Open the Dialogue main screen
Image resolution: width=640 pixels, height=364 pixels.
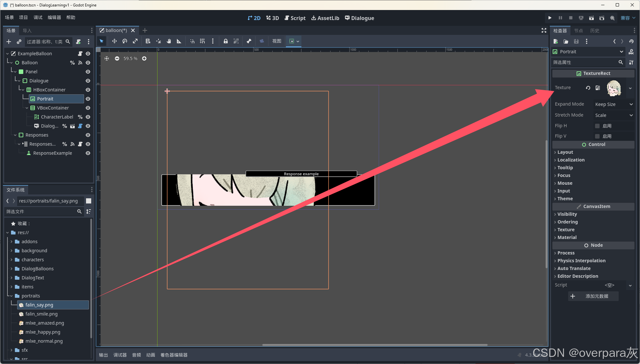(359, 18)
